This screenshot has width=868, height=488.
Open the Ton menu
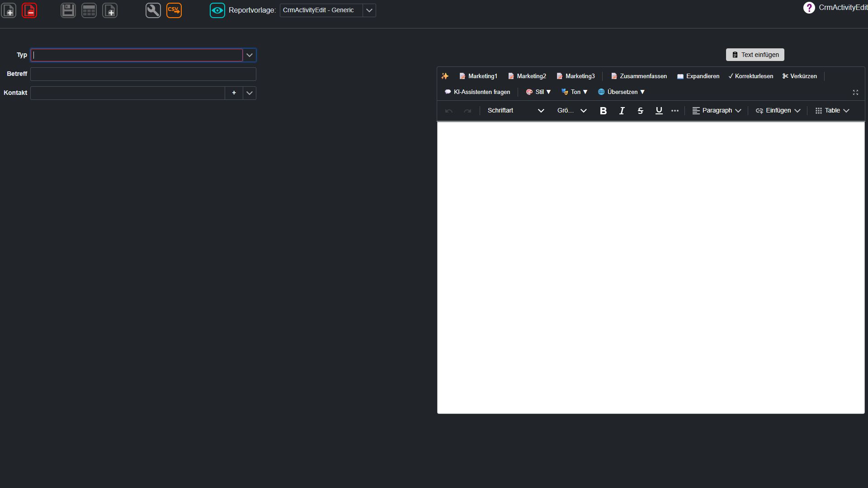[x=575, y=92]
